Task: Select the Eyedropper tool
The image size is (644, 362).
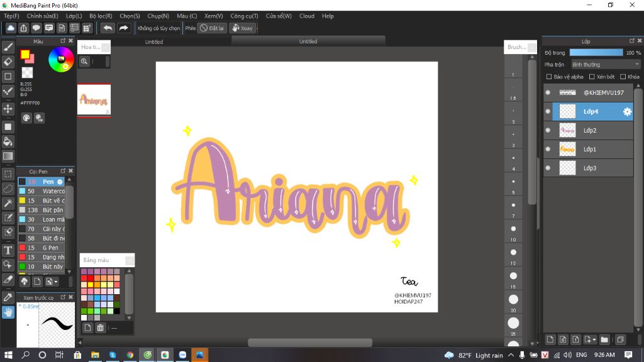Action: (8, 297)
